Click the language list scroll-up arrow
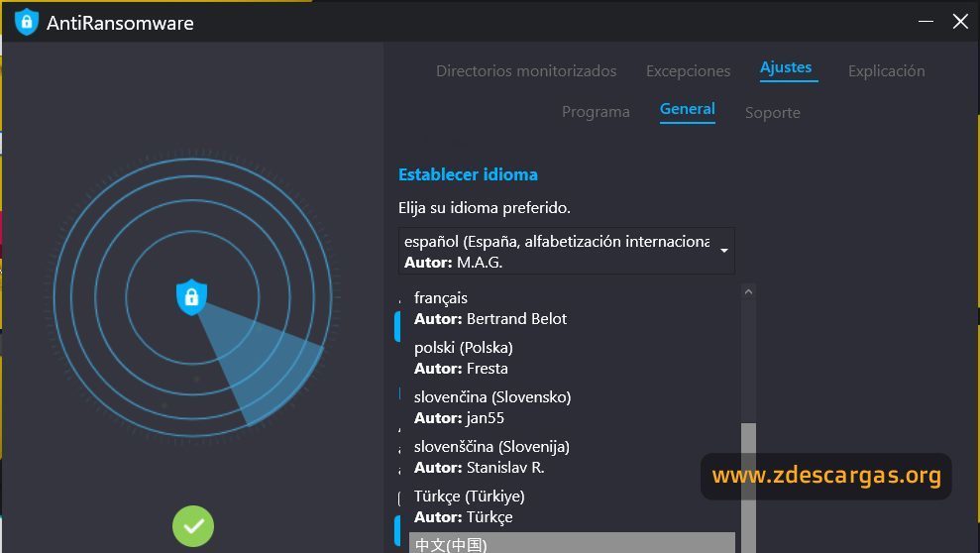 click(748, 291)
